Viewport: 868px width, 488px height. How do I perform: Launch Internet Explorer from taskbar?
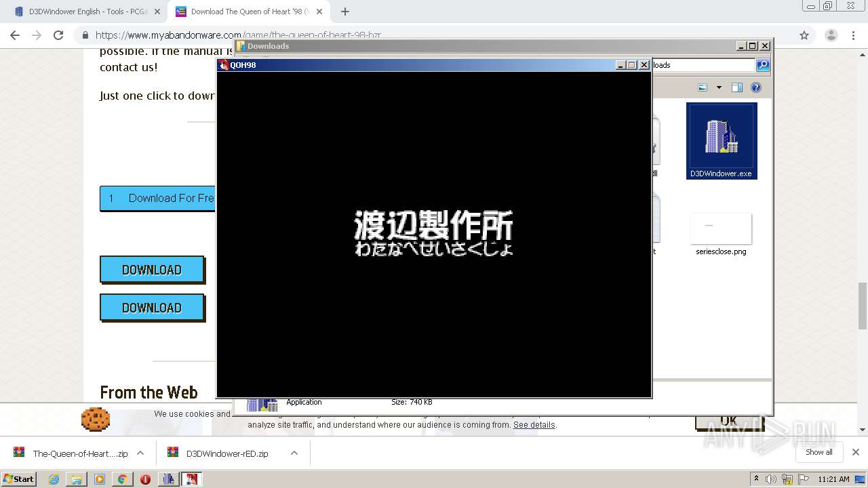pyautogui.click(x=54, y=479)
